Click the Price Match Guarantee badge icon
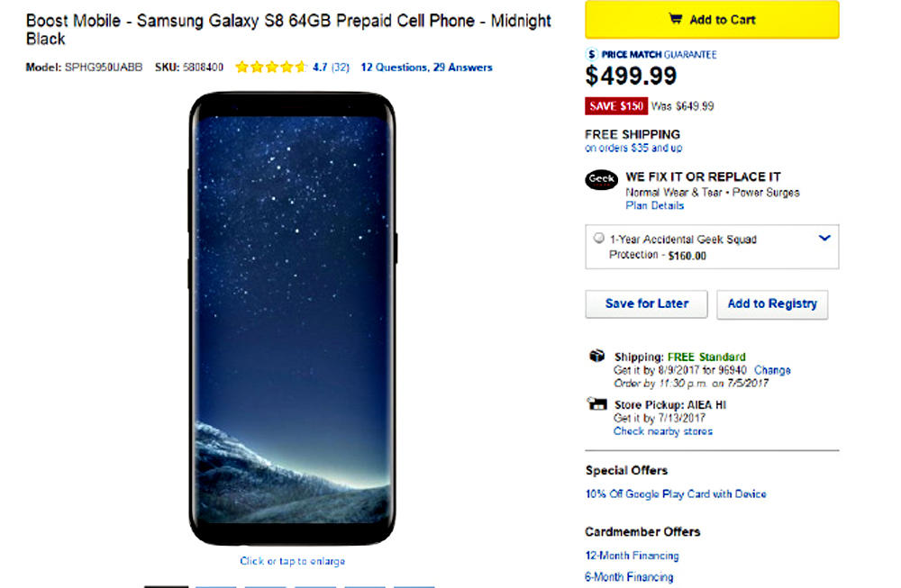Image resolution: width=901 pixels, height=588 pixels. point(592,54)
